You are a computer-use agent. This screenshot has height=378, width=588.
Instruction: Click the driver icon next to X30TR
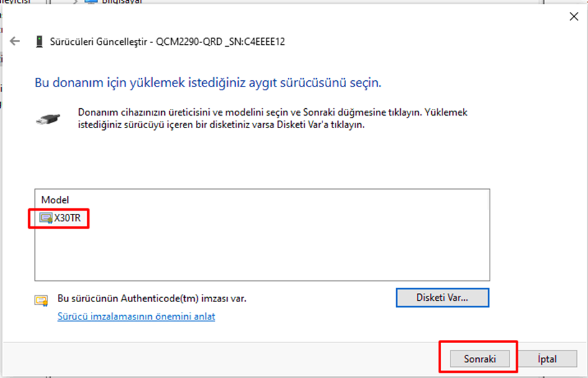point(46,218)
